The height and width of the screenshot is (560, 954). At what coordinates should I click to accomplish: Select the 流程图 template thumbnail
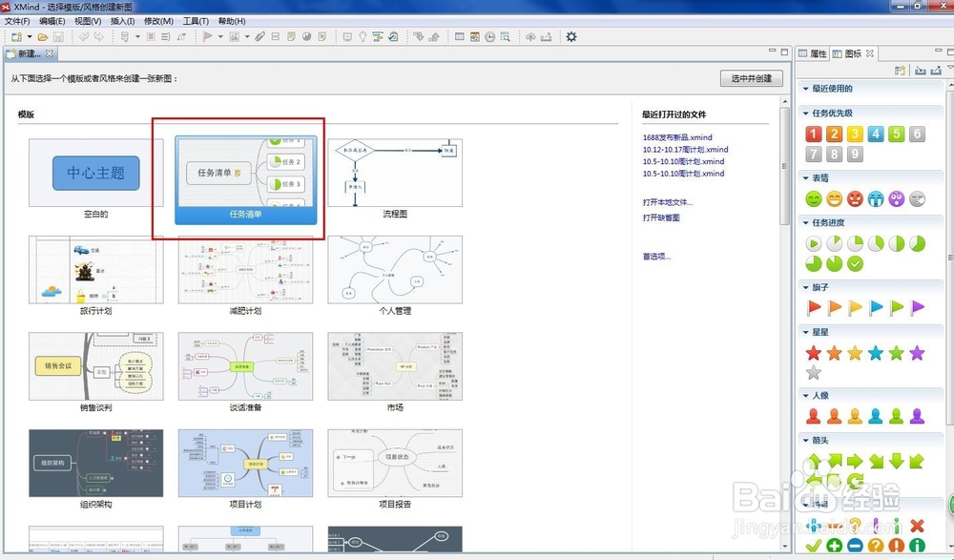pos(395,173)
